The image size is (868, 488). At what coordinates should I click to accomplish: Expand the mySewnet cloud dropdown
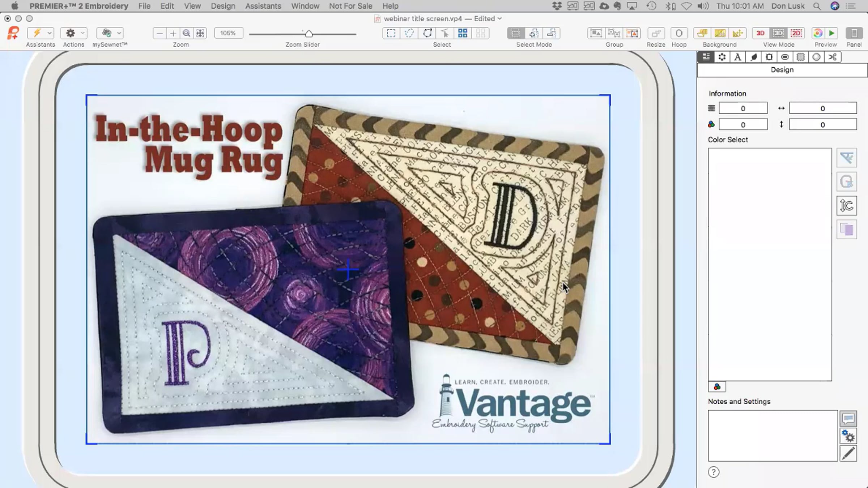coord(110,33)
